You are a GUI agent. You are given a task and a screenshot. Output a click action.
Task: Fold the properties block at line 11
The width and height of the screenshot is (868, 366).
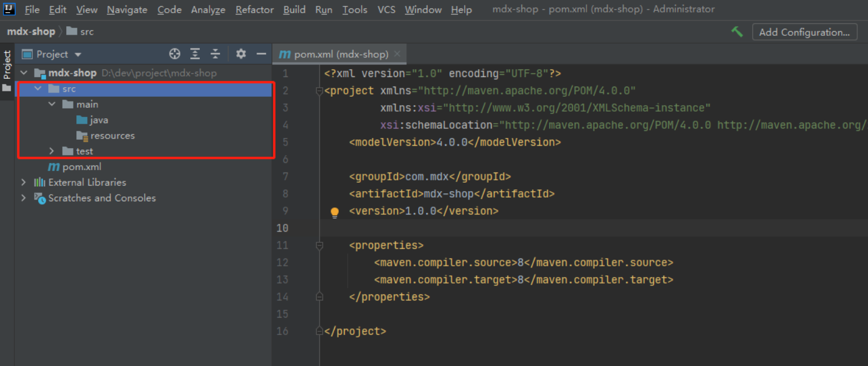click(x=320, y=245)
